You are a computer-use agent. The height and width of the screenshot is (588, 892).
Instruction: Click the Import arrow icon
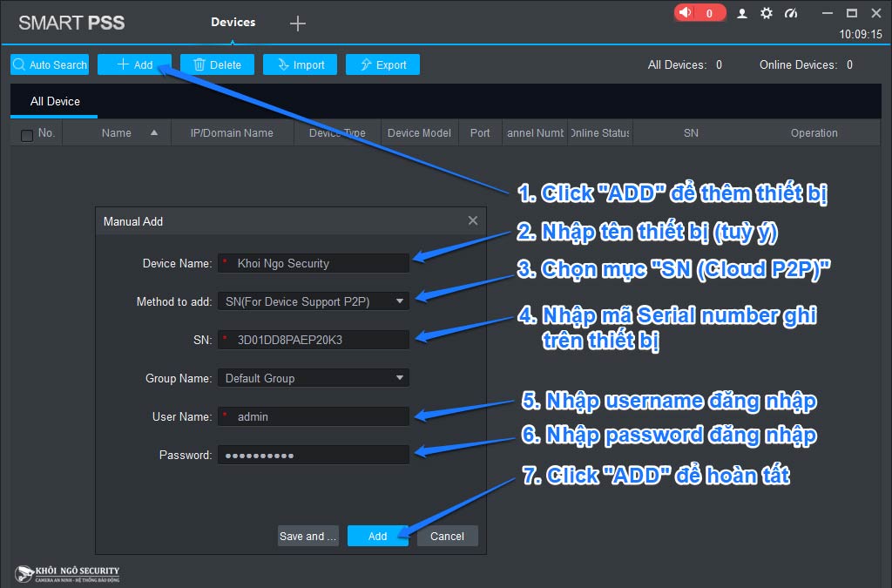pos(283,64)
